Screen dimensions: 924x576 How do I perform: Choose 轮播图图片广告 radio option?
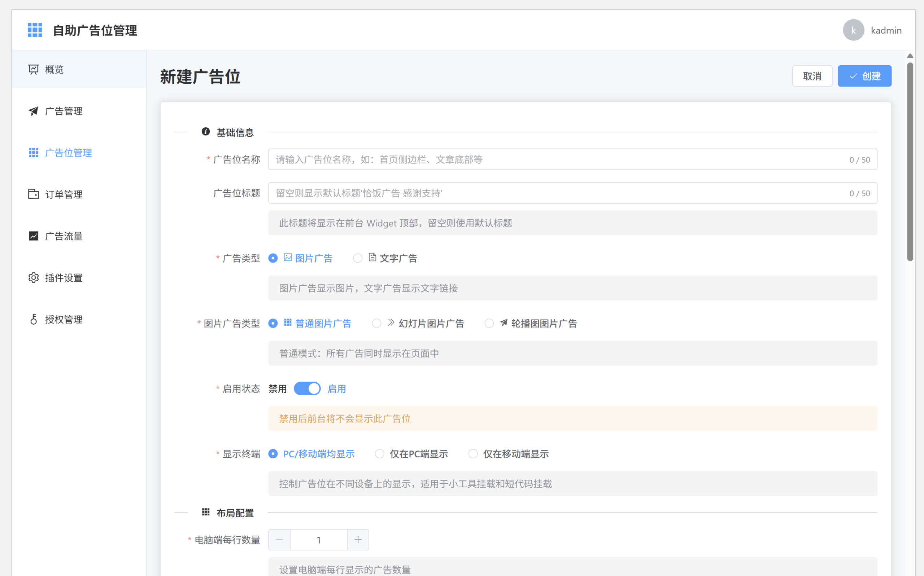(x=489, y=324)
